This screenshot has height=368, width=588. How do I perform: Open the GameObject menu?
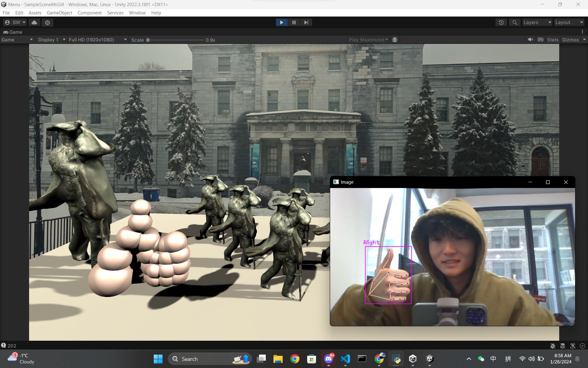[59, 13]
